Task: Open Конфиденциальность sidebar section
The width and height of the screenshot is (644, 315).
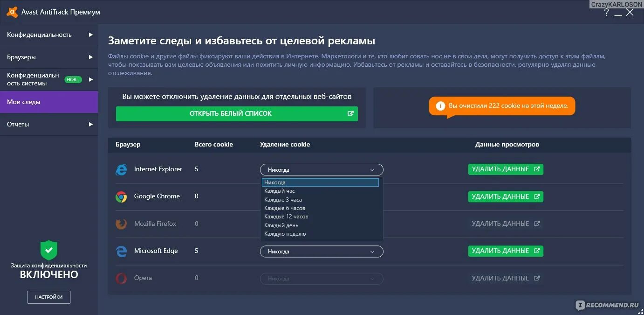Action: tap(49, 35)
